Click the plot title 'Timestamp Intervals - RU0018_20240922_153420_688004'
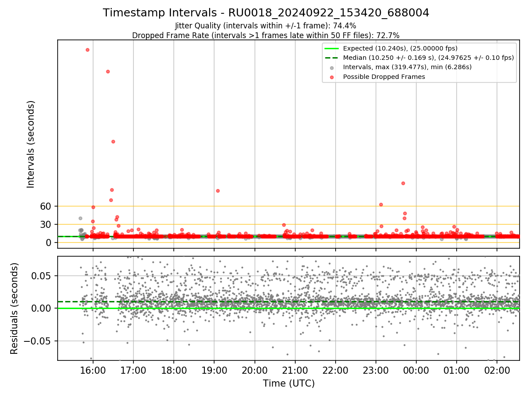Screen dimensions: 532x399 point(266,13)
